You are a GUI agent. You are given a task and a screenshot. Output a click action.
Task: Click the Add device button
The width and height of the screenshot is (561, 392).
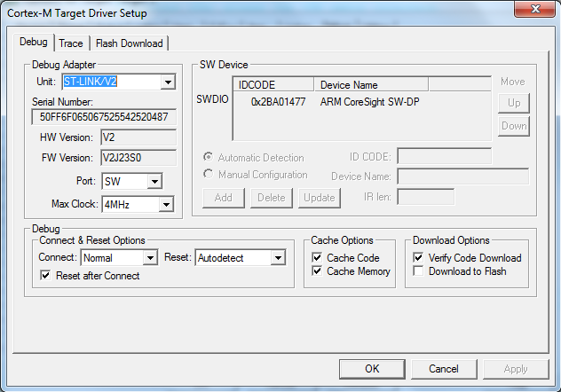pyautogui.click(x=224, y=198)
